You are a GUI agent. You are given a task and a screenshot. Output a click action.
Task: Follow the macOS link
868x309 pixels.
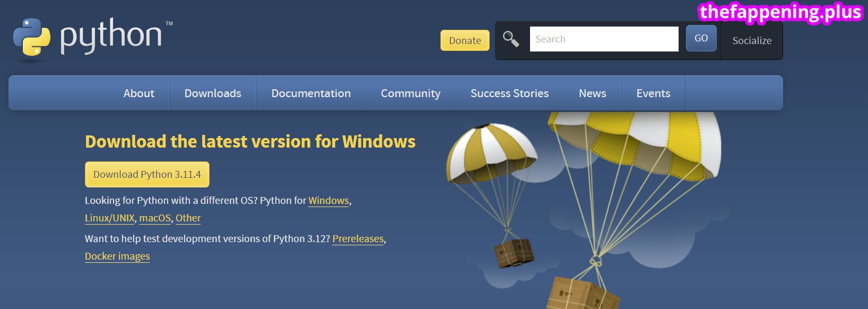click(155, 218)
